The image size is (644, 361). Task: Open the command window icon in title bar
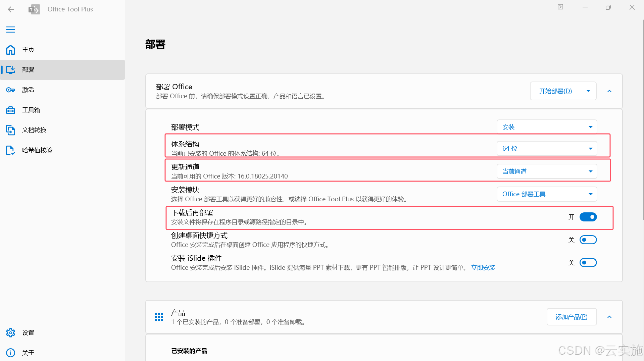[x=560, y=7]
